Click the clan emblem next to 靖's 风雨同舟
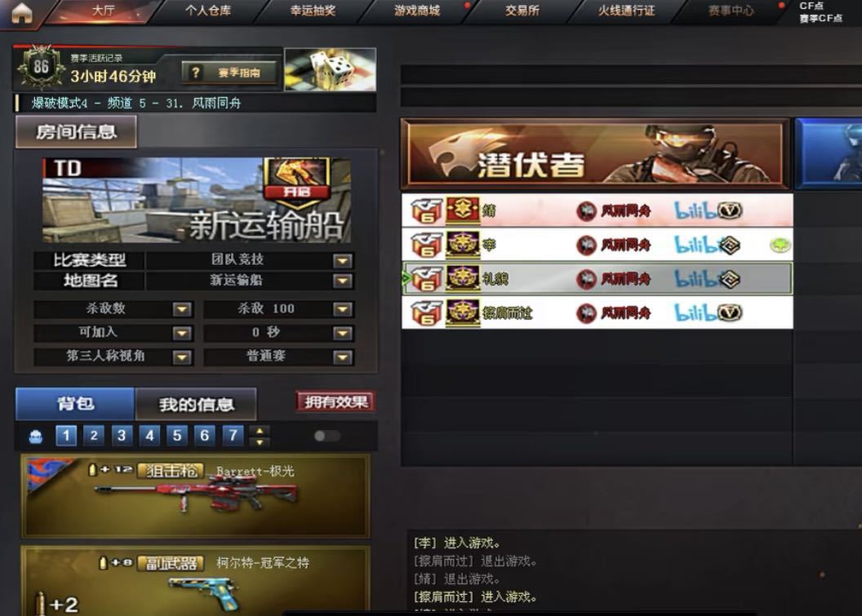Screen dimensions: 862x616 (586, 211)
